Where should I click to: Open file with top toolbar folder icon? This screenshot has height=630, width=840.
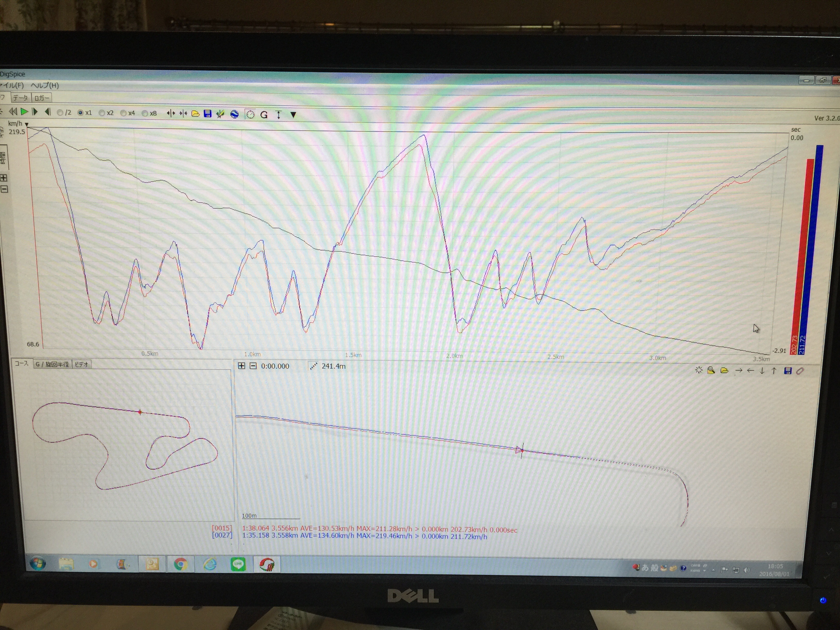195,113
